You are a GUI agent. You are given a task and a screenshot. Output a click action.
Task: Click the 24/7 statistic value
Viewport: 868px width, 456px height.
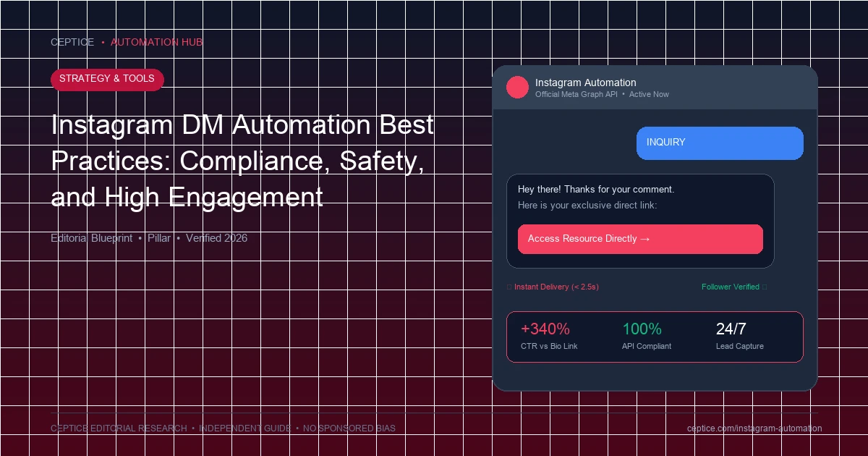click(731, 329)
